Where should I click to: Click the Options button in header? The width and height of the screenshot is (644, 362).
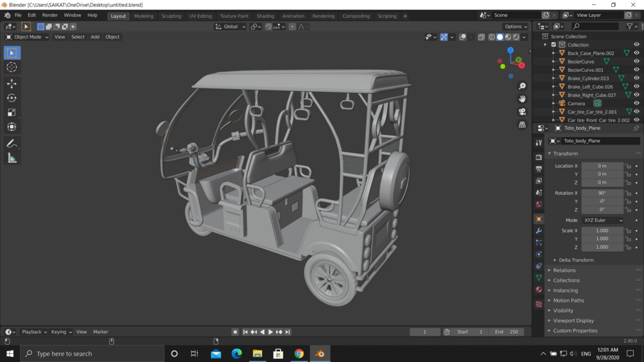[515, 27]
